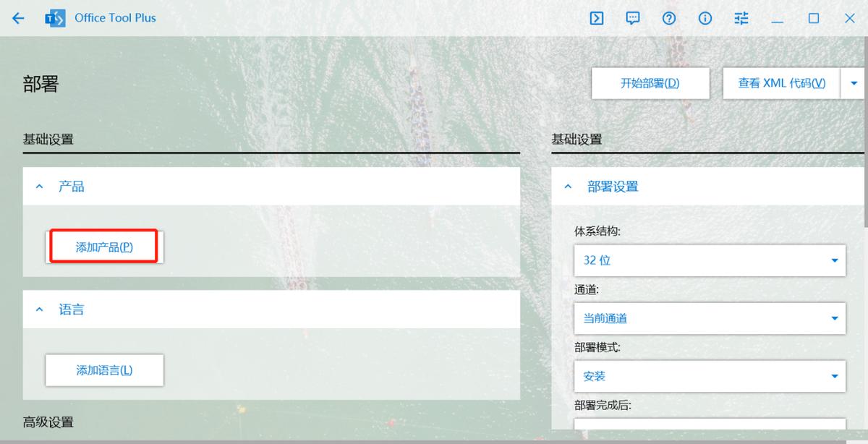Open the arrow next to 查看 XML 代码
The image size is (868, 444).
point(854,82)
